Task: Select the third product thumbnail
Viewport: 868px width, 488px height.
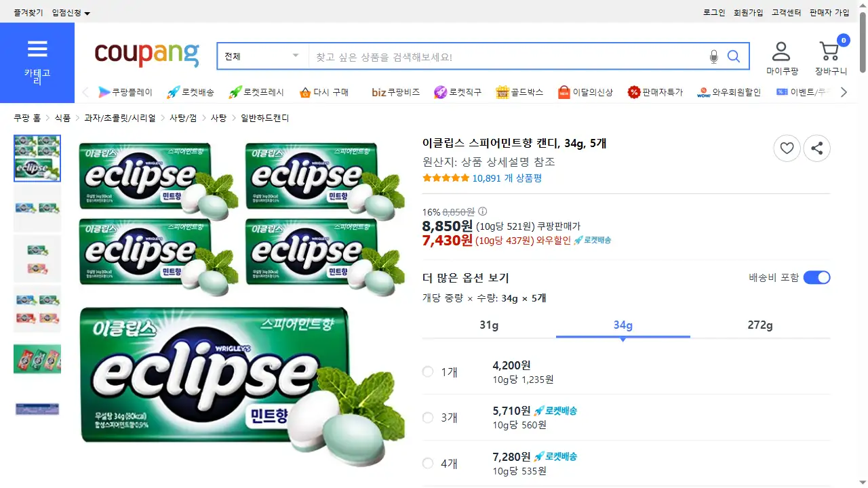Action: 37,258
